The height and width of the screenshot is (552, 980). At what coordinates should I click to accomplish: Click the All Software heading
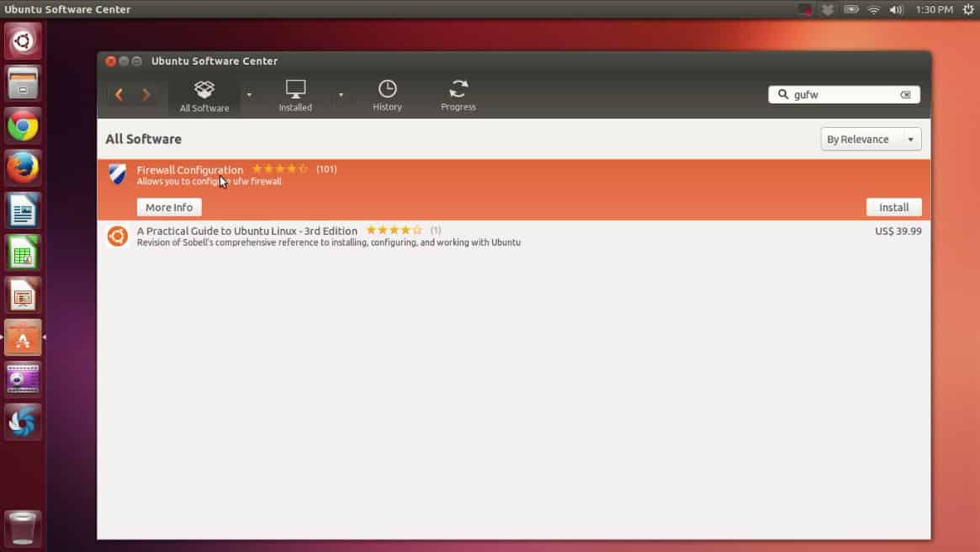point(143,139)
